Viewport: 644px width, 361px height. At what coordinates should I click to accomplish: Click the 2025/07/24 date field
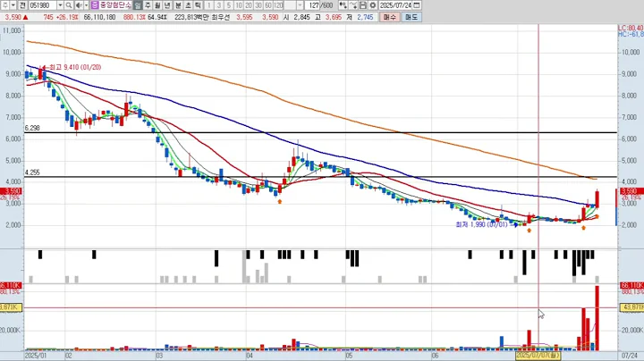pos(395,5)
